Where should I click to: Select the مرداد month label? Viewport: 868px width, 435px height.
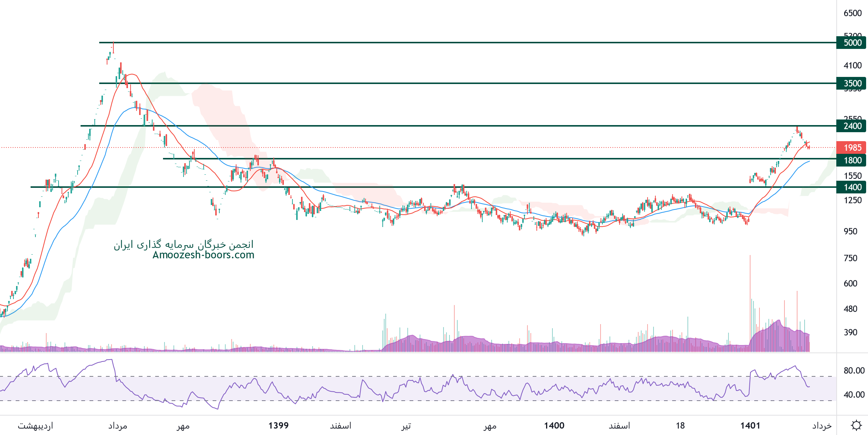pyautogui.click(x=117, y=426)
